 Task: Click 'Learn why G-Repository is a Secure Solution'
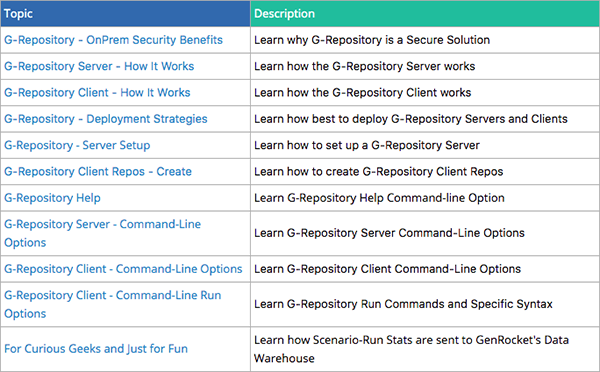click(x=372, y=40)
